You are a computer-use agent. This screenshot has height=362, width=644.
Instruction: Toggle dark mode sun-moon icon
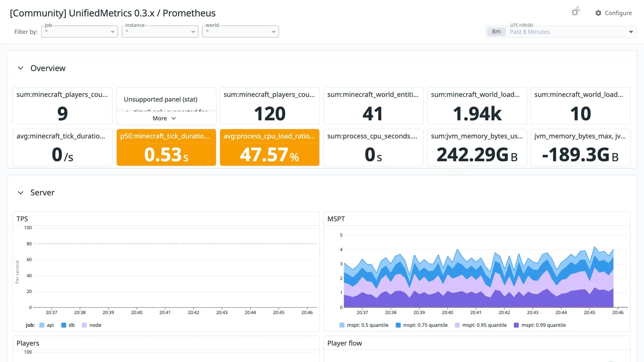pyautogui.click(x=576, y=12)
